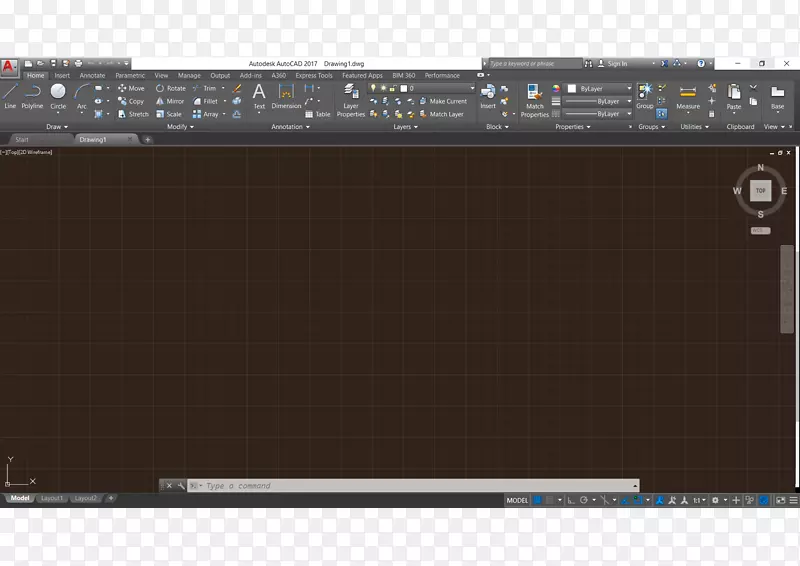Toggle the MODEL space button

pos(517,500)
